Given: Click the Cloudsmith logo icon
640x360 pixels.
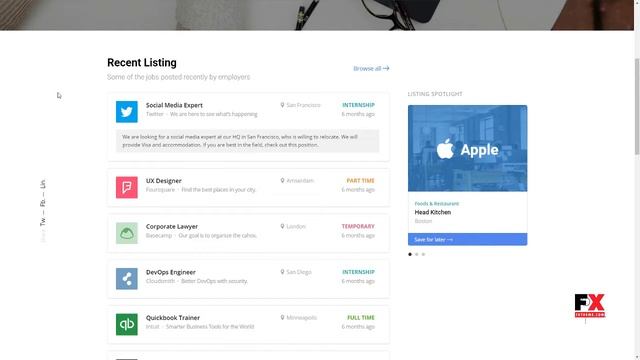Looking at the screenshot, I should pos(127,279).
